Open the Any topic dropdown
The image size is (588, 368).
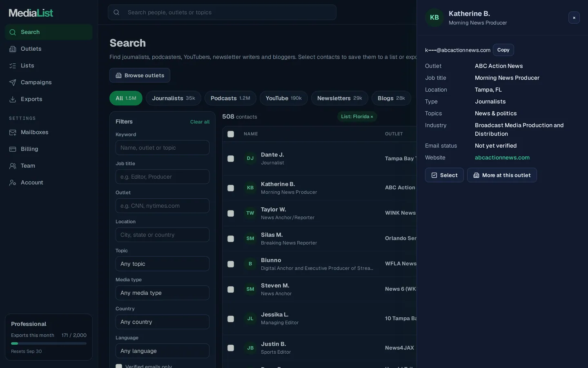click(163, 264)
